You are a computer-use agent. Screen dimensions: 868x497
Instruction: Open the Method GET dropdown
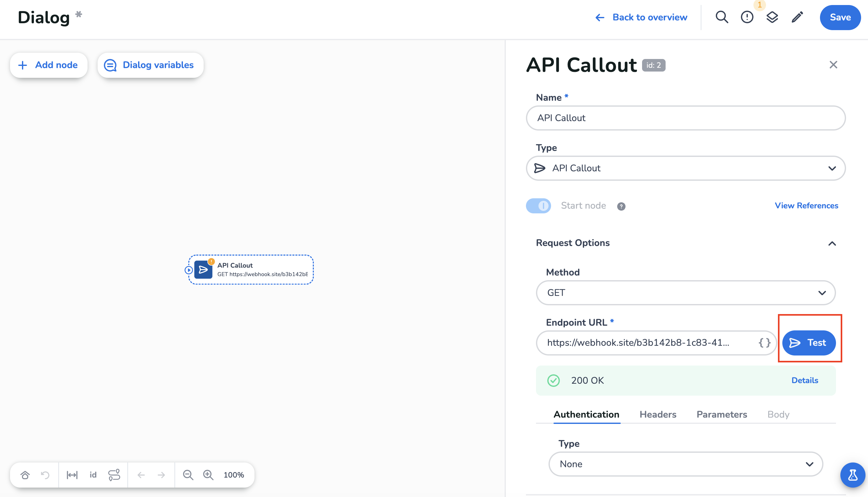[685, 293]
